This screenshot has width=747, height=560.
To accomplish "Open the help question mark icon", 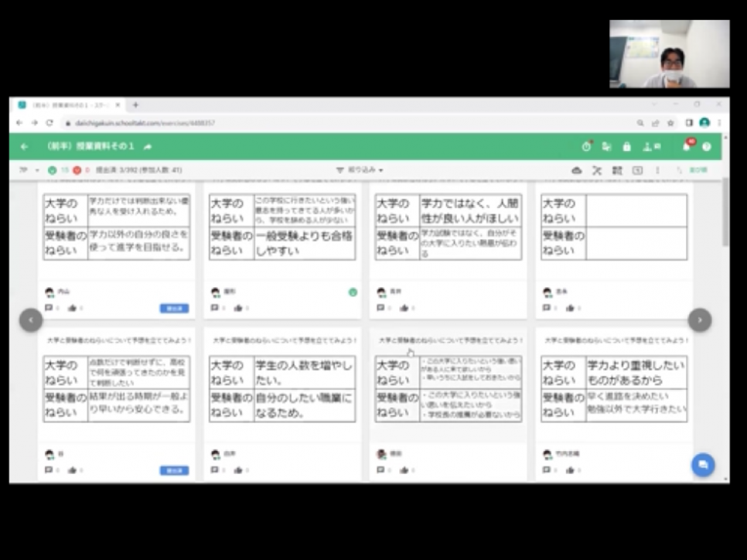I will 706,146.
